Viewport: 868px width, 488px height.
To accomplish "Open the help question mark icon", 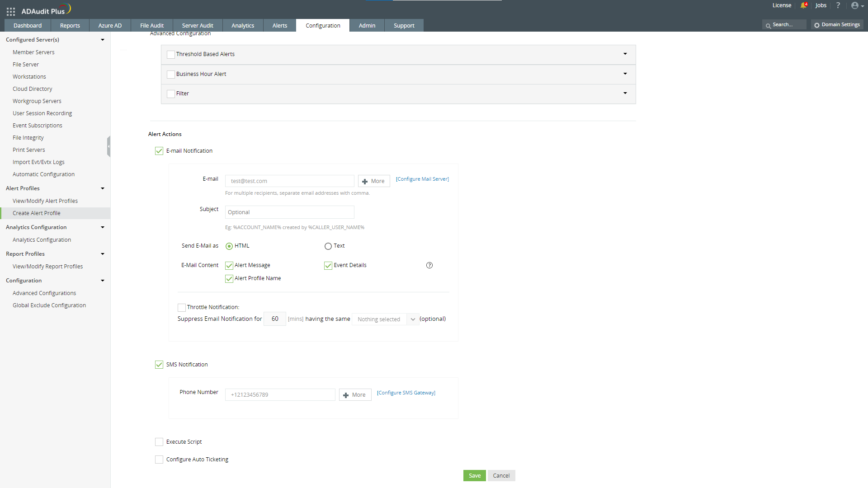I will click(838, 5).
